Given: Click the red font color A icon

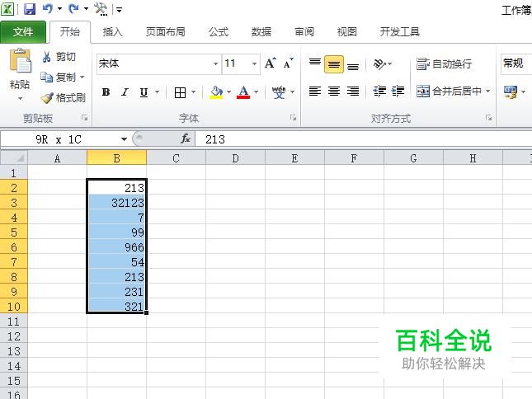Looking at the screenshot, I should [x=243, y=92].
